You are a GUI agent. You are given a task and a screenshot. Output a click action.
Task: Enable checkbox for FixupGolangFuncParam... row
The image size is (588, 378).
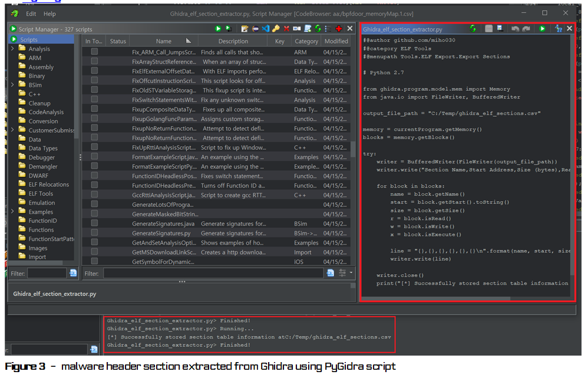(94, 119)
